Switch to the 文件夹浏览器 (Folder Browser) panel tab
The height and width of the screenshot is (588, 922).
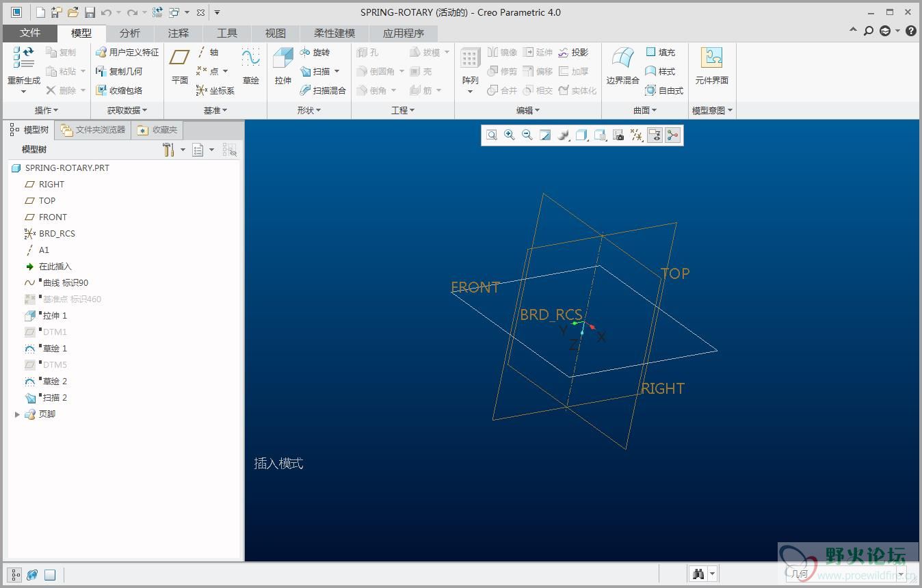coord(93,129)
